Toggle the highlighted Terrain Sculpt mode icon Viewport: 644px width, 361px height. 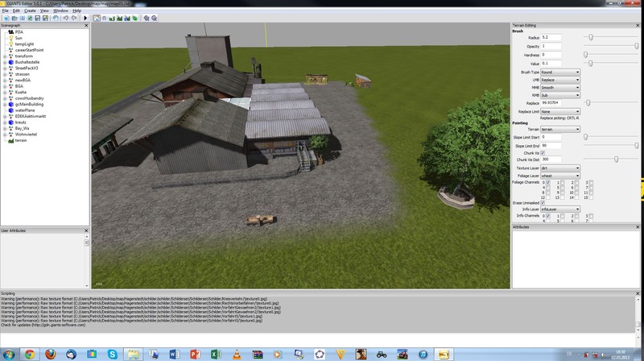tap(97, 18)
